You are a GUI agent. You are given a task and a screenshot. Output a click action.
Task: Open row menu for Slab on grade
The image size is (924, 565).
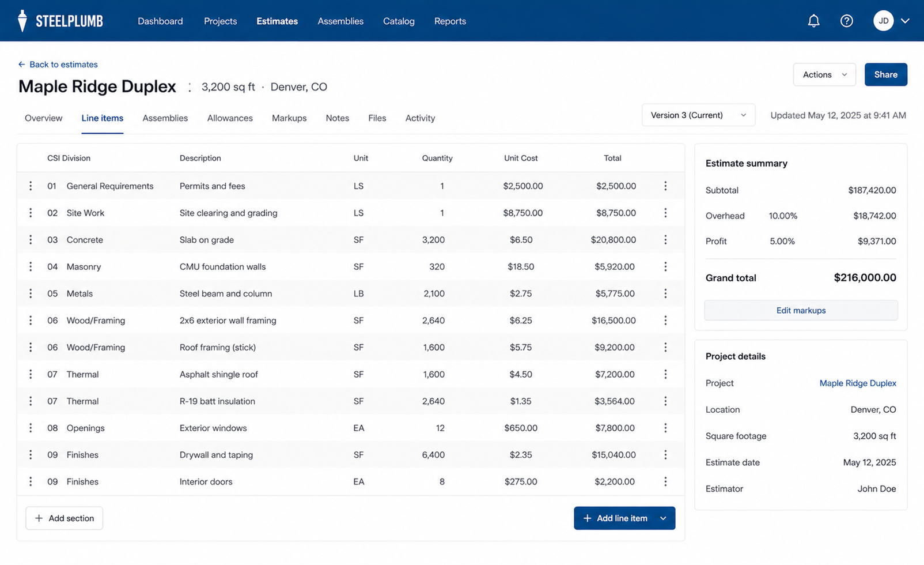tap(665, 240)
